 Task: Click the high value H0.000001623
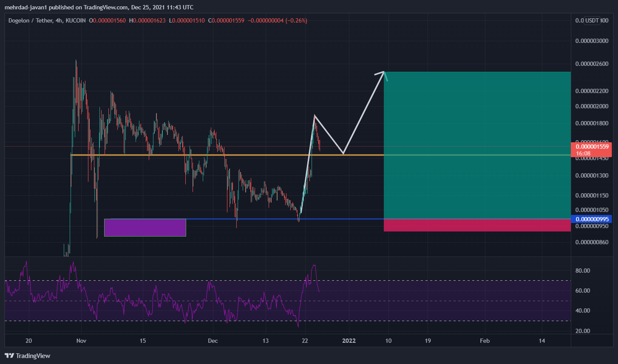[x=147, y=20]
